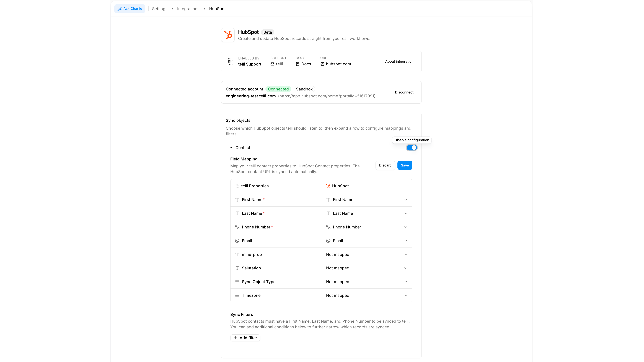Viewport: 644px width, 362px height.
Task: Click text icon beside telli Last Name
Action: pyautogui.click(x=237, y=213)
